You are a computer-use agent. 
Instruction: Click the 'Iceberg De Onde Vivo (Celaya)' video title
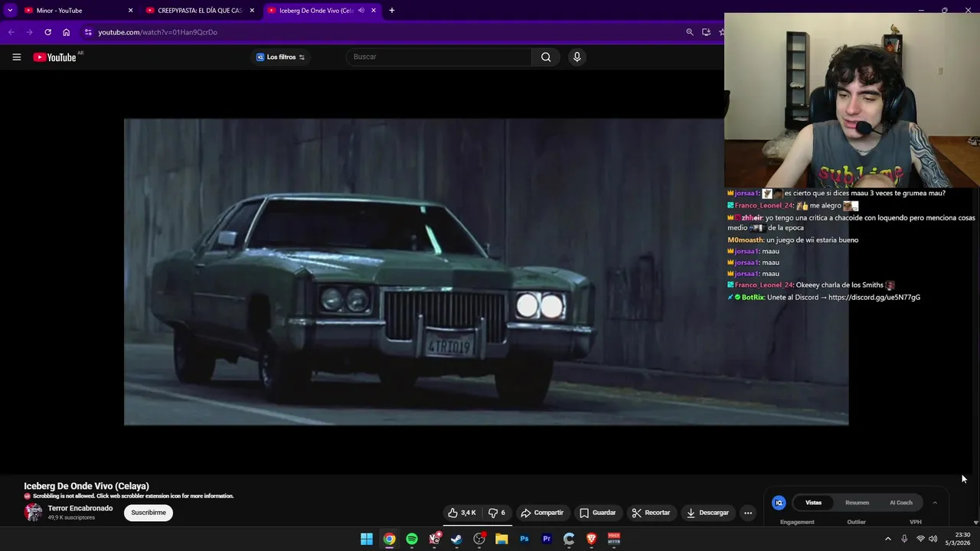click(x=87, y=486)
